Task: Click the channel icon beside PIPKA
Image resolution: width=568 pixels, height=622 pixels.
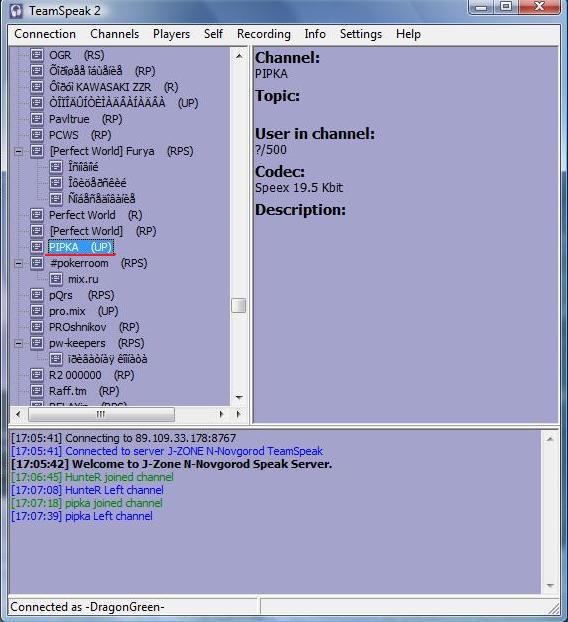Action: click(37, 247)
